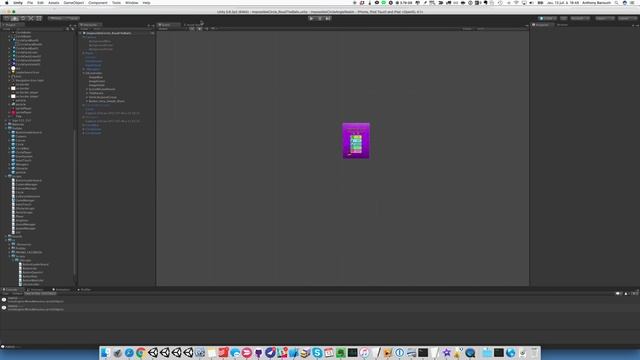Screen dimensions: 640x360
Task: Switch to the Hierarchy tab
Action: [91, 25]
